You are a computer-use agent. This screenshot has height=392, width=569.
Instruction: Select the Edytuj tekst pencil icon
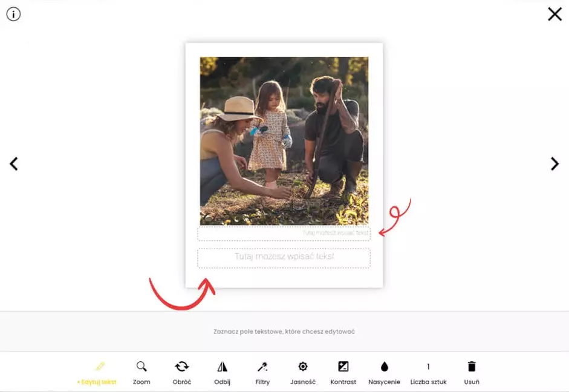click(100, 366)
